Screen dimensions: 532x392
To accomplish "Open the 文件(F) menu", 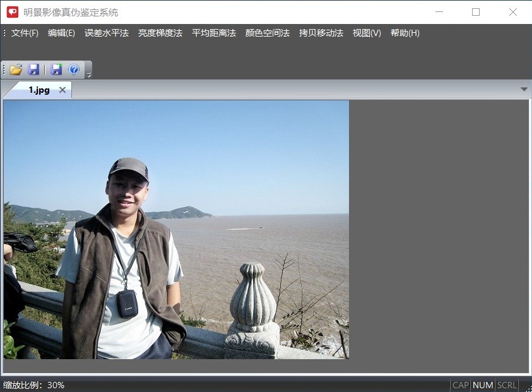I will pos(23,32).
